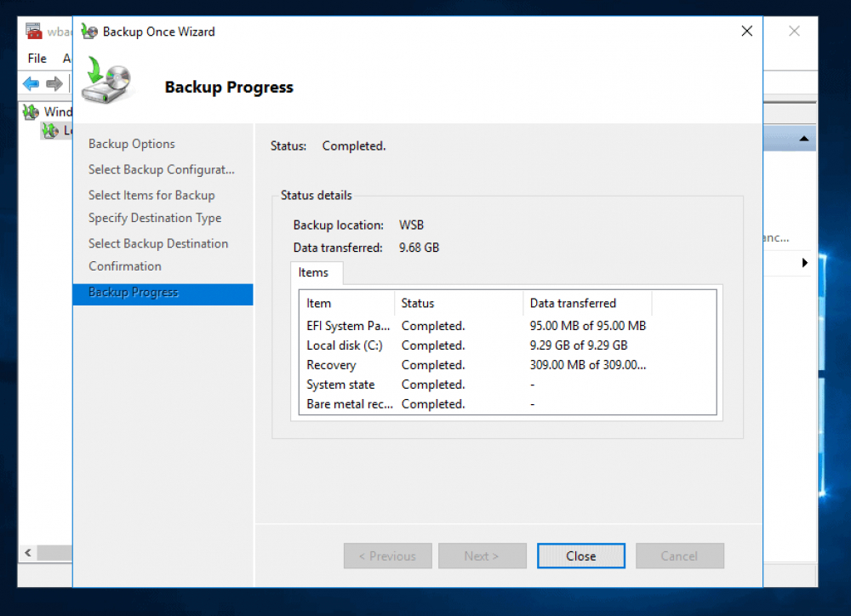Click the Backup Once Wizard icon in its title bar
This screenshot has width=851, height=616.
[x=89, y=31]
